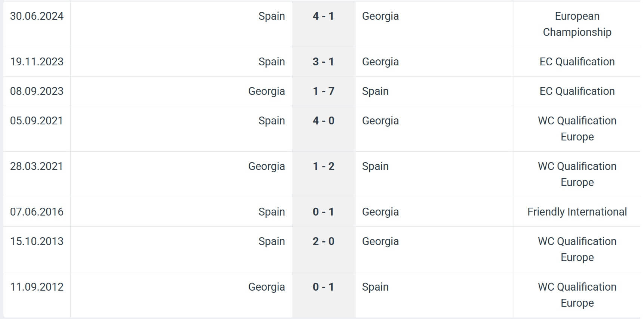Click the European Championship competition label
The width and height of the screenshot is (644, 319).
click(577, 24)
